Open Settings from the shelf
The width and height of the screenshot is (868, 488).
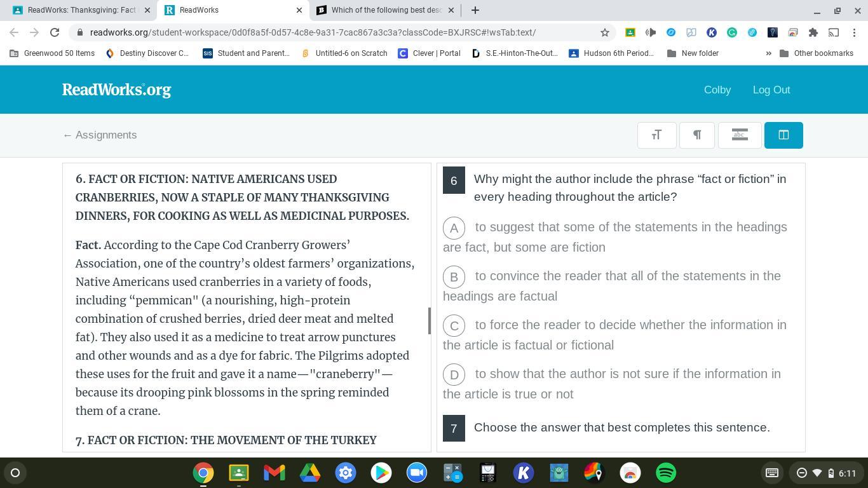pyautogui.click(x=346, y=473)
